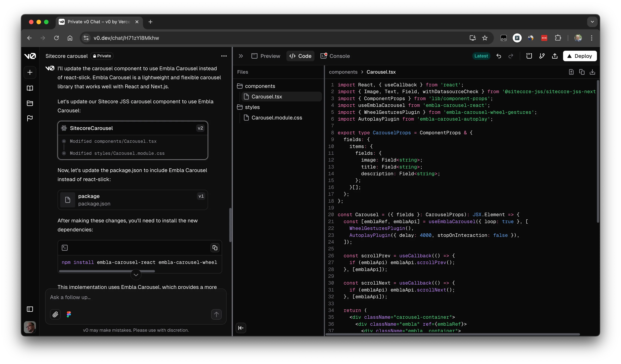The width and height of the screenshot is (621, 364).
Task: Install the app from the address bar icon
Action: pos(472,38)
